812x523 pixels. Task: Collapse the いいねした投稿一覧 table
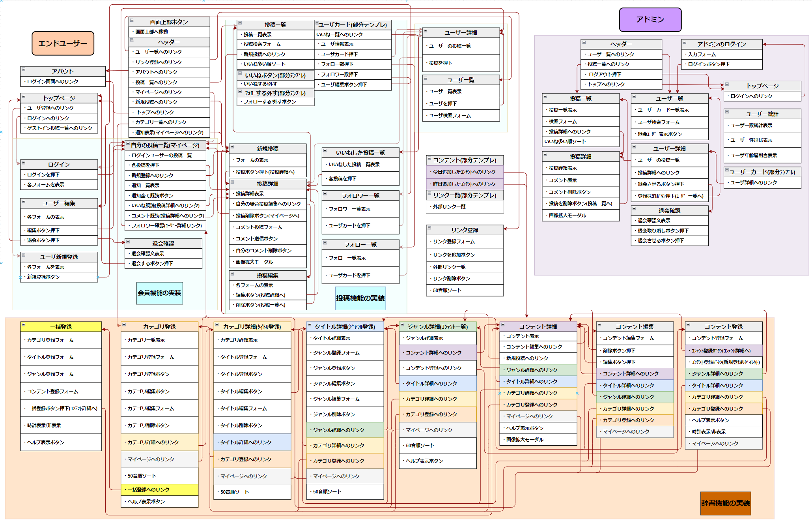tap(325, 150)
